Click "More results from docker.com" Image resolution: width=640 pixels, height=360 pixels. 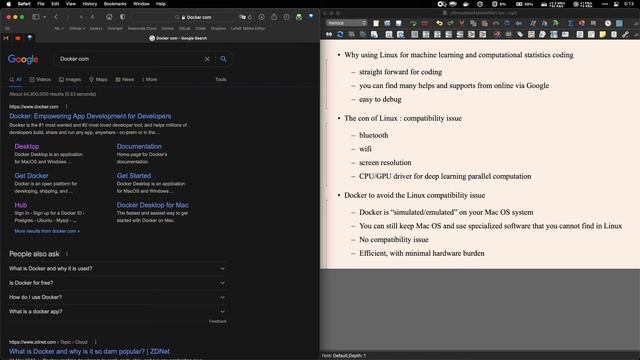pyautogui.click(x=47, y=231)
